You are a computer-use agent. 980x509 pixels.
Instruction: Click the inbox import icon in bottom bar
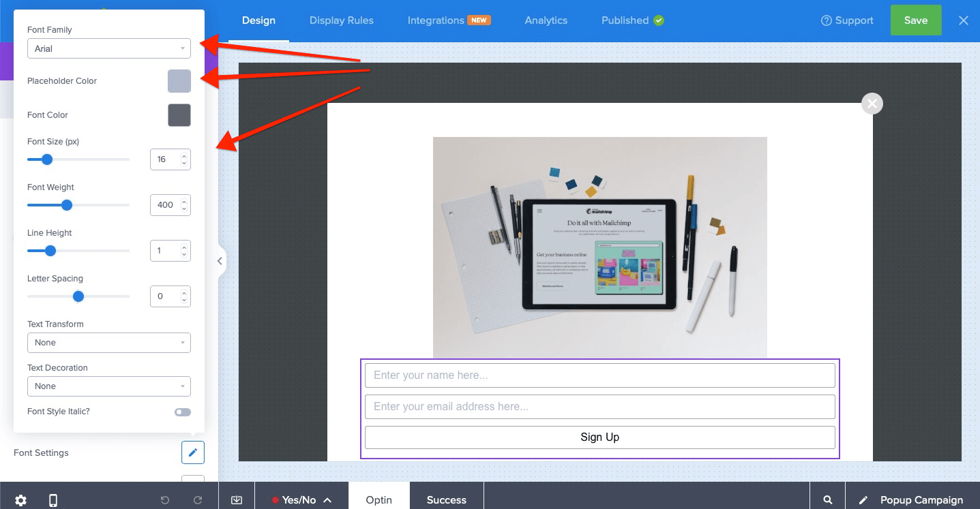tap(236, 499)
